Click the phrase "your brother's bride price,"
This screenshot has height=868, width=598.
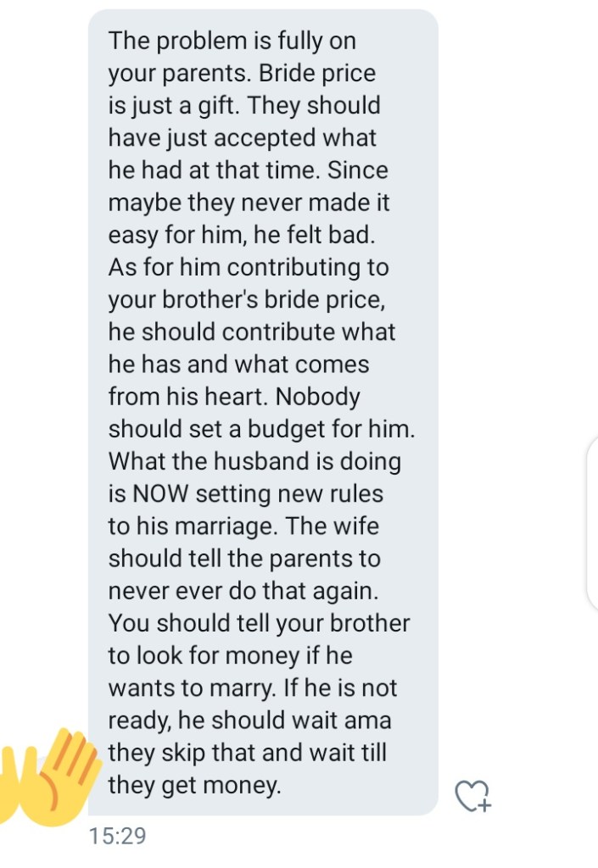[x=246, y=300]
